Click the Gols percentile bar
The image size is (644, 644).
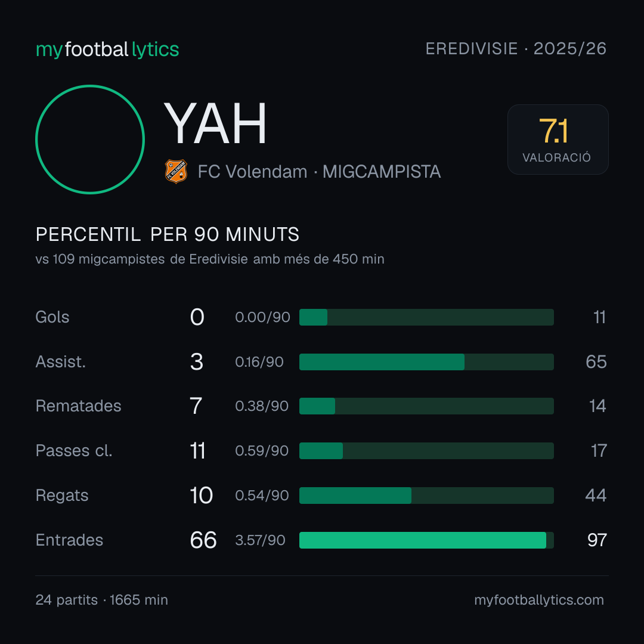click(426, 317)
